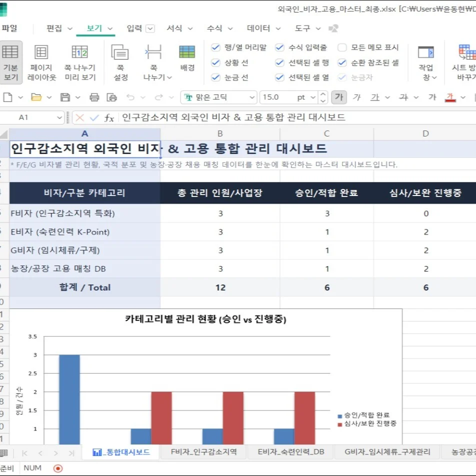Image resolution: width=476 pixels, height=476 pixels.
Task: Open file folder icon
Action: [36, 97]
